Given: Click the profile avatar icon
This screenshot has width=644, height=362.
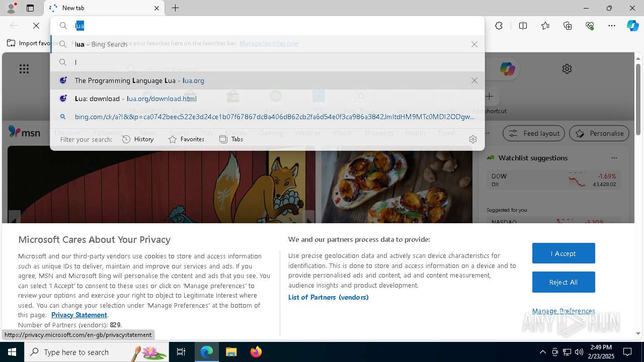Looking at the screenshot, I should pyautogui.click(x=11, y=8).
